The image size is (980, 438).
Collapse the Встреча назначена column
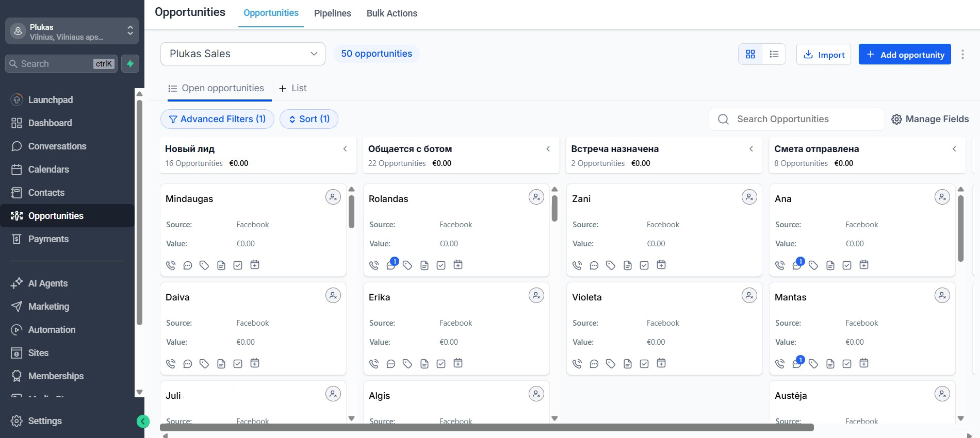pos(752,149)
